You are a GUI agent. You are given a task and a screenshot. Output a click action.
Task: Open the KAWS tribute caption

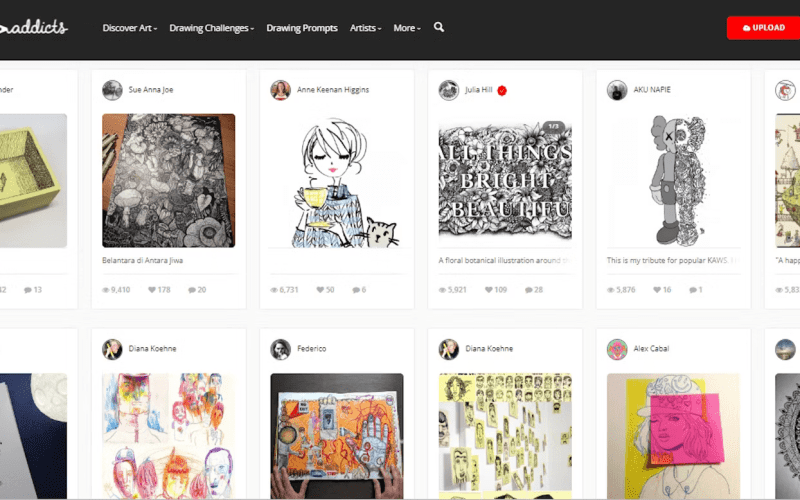coord(673,260)
